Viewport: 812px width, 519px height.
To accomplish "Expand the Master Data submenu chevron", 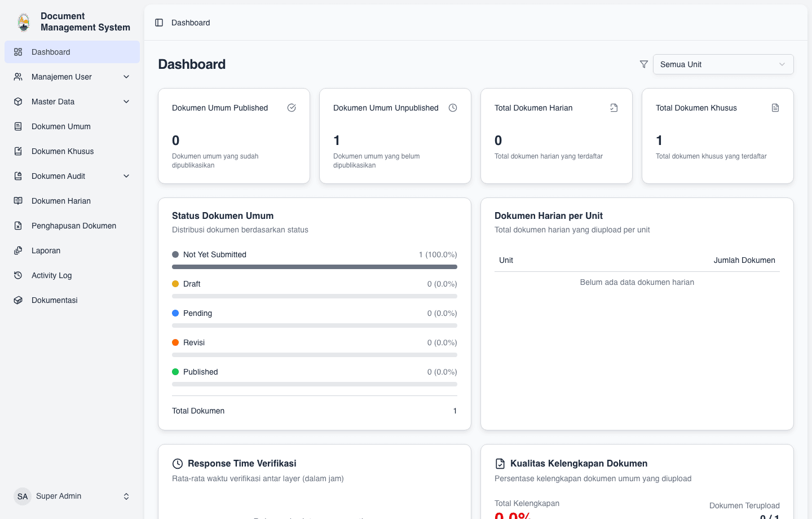I will tap(126, 102).
